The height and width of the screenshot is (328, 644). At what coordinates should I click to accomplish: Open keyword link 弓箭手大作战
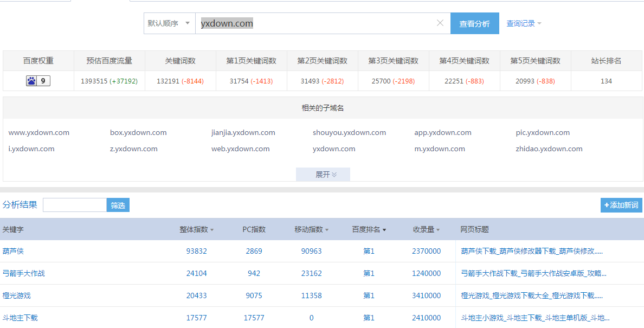pyautogui.click(x=24, y=273)
